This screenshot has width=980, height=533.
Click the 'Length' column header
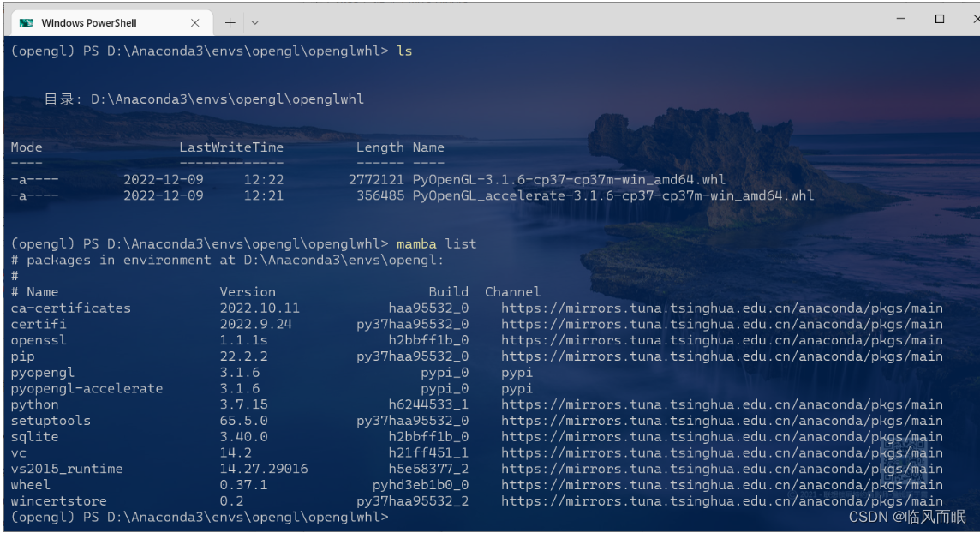tap(380, 147)
